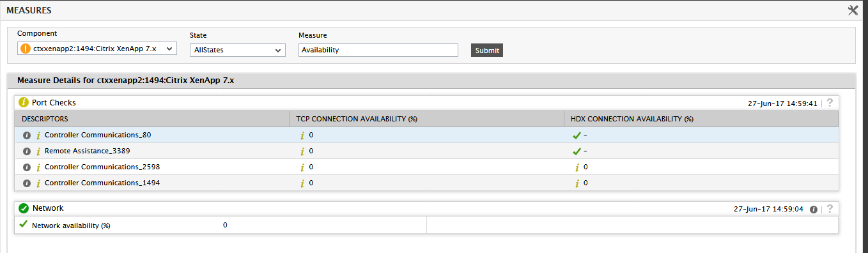Click the Measure input field
868x253 pixels.
click(x=378, y=50)
